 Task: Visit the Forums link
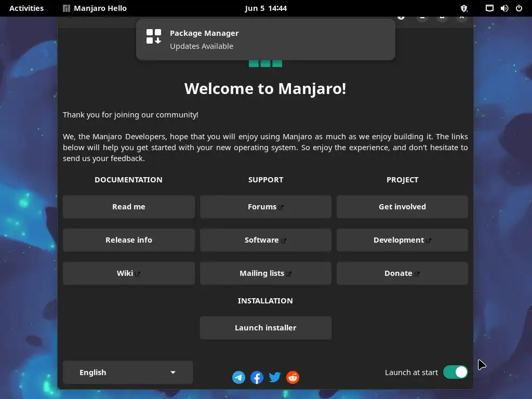point(265,207)
